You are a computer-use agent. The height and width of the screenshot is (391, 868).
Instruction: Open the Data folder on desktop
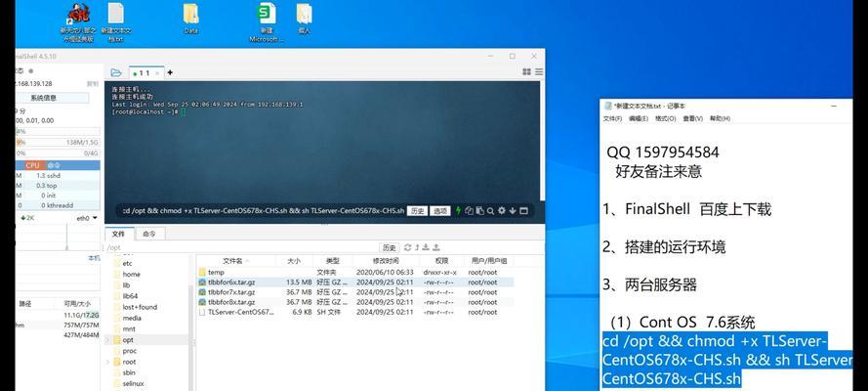pos(191,19)
